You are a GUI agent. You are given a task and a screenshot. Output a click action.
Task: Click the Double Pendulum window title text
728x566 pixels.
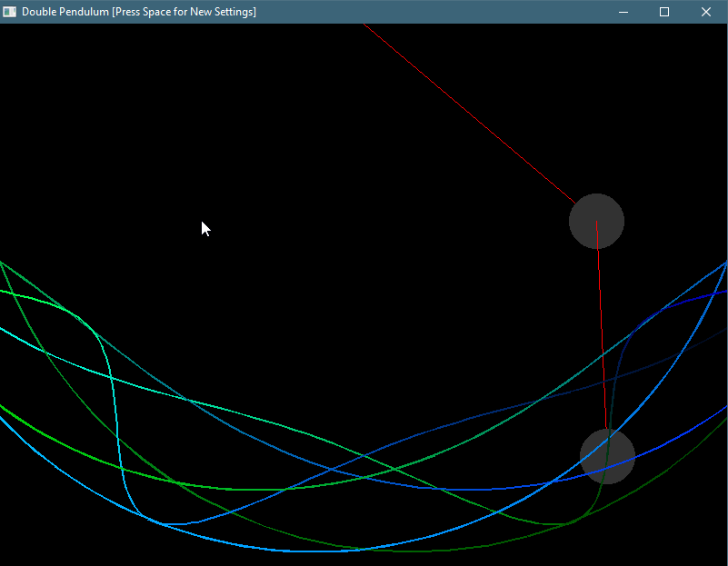point(138,12)
